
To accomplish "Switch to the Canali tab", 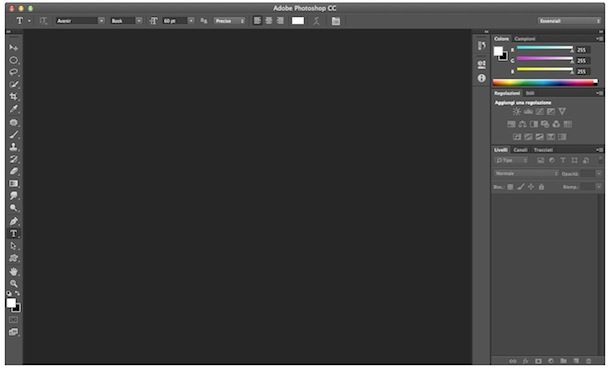I will (520, 150).
